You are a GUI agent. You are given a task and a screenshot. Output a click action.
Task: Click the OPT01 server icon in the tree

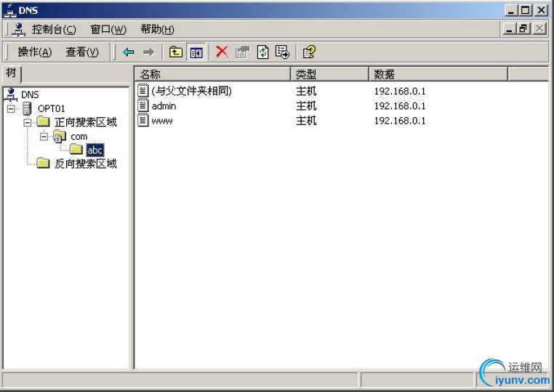point(27,108)
